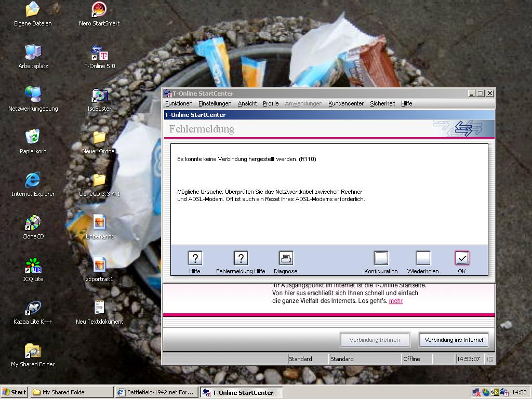Click the 14:53 taskbar clock
Screen dimensions: 532x399
coord(519,392)
